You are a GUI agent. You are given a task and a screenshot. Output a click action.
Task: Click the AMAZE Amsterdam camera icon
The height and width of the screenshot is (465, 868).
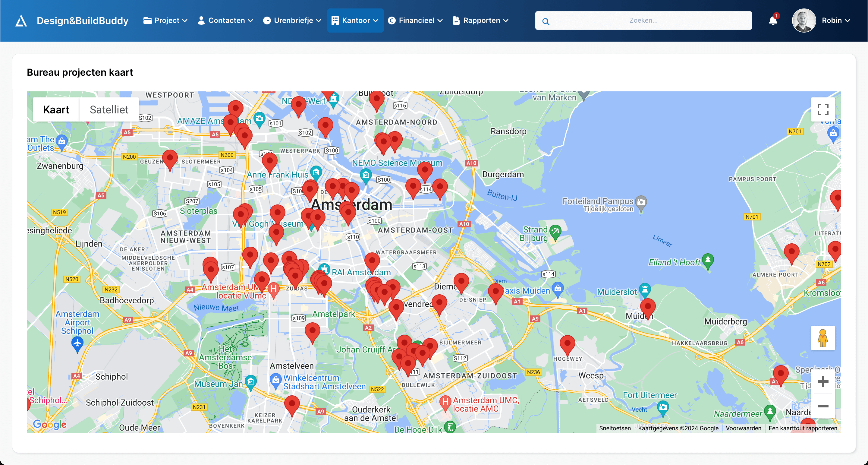tap(259, 120)
